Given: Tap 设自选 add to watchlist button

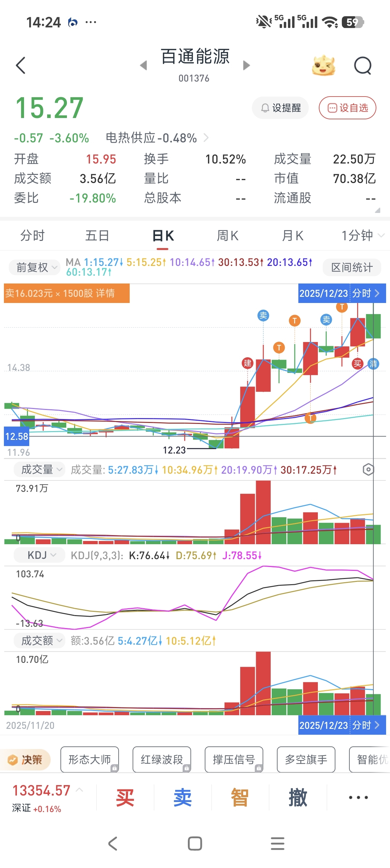Looking at the screenshot, I should [347, 108].
